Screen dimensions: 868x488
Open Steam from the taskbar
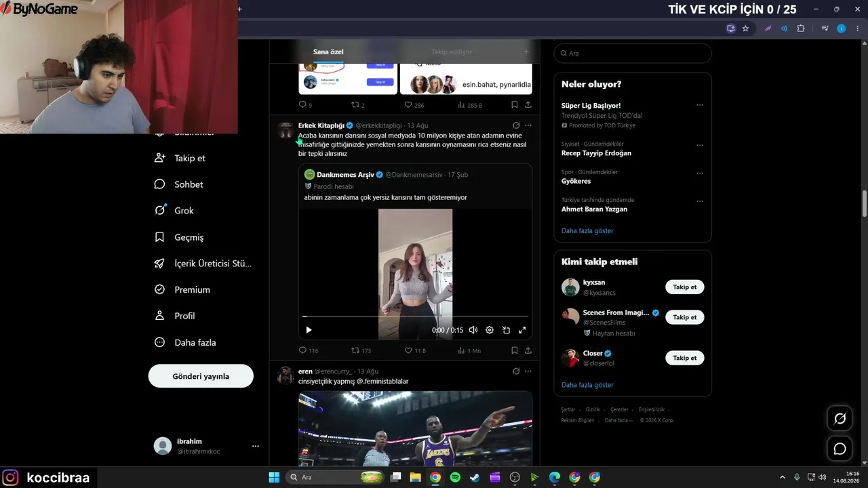tap(475, 477)
